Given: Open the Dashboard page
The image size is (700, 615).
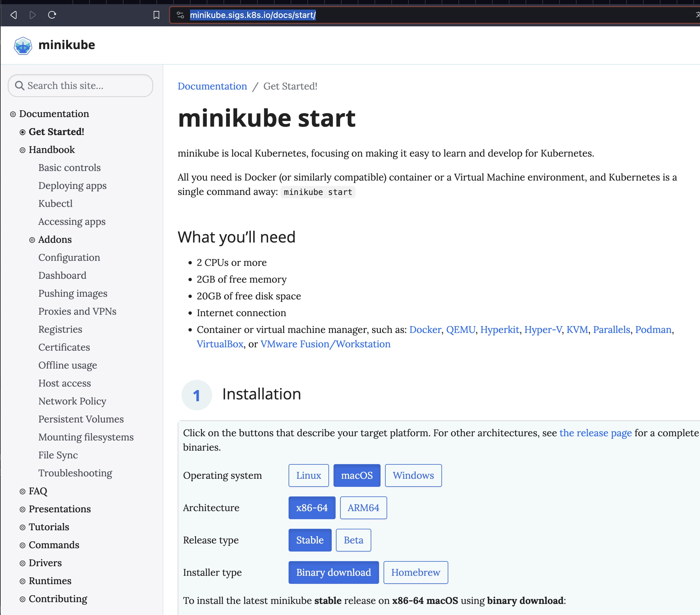Looking at the screenshot, I should click(x=62, y=275).
